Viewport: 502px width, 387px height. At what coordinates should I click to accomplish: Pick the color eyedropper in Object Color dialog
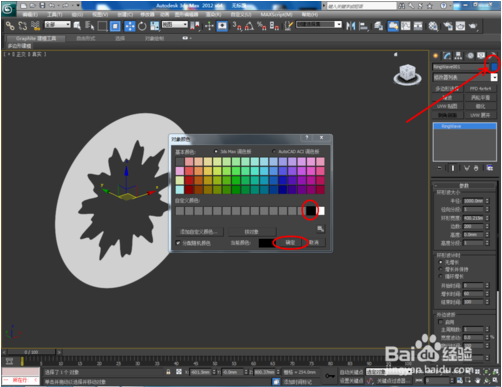(320, 229)
